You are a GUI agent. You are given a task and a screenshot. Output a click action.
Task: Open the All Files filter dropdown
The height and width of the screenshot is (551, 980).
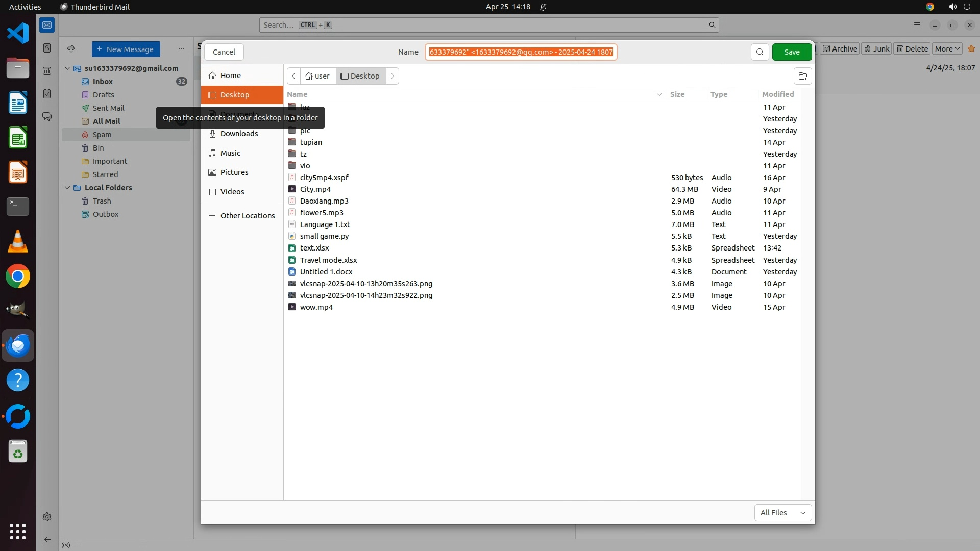782,513
